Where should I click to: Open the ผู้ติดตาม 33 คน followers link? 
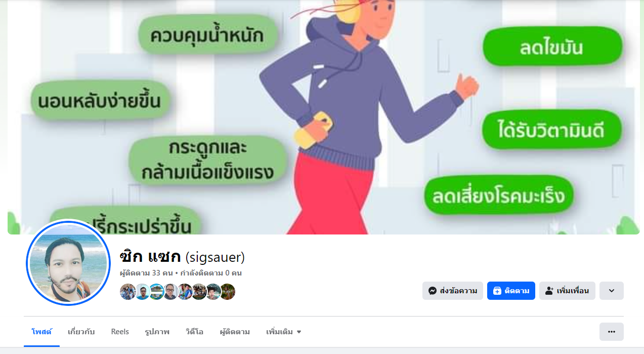click(146, 273)
